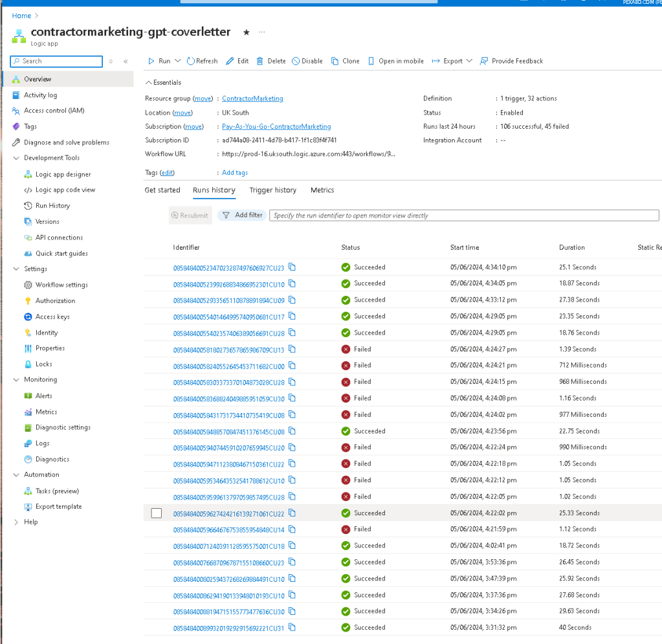Image resolution: width=662 pixels, height=644 pixels.
Task: Open Logic app designer
Action: tap(63, 174)
